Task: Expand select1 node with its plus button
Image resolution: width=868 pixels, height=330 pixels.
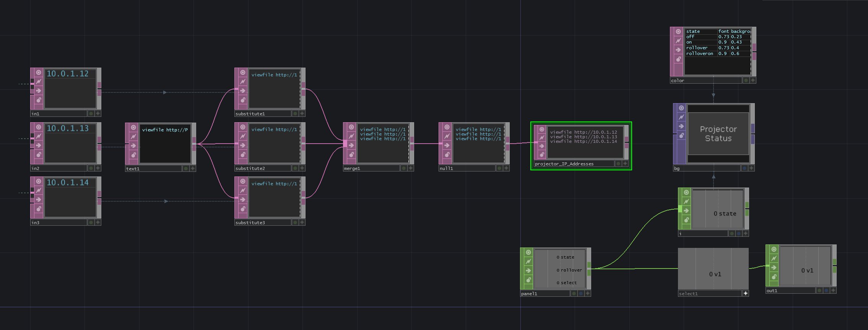Action: (745, 293)
